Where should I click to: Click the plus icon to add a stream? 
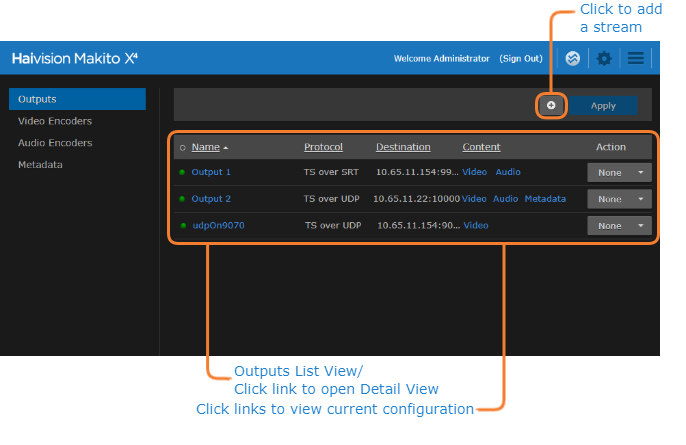click(551, 105)
